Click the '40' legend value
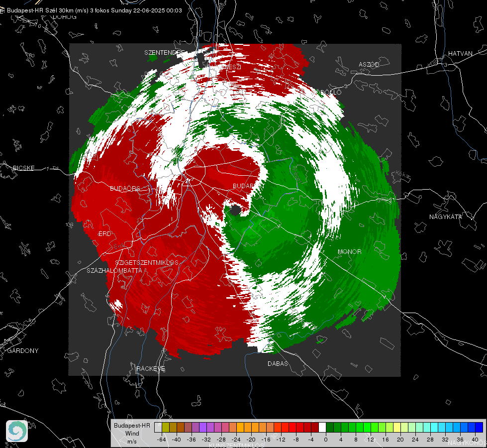Viewport: 487px width, 448px height. pos(475,440)
